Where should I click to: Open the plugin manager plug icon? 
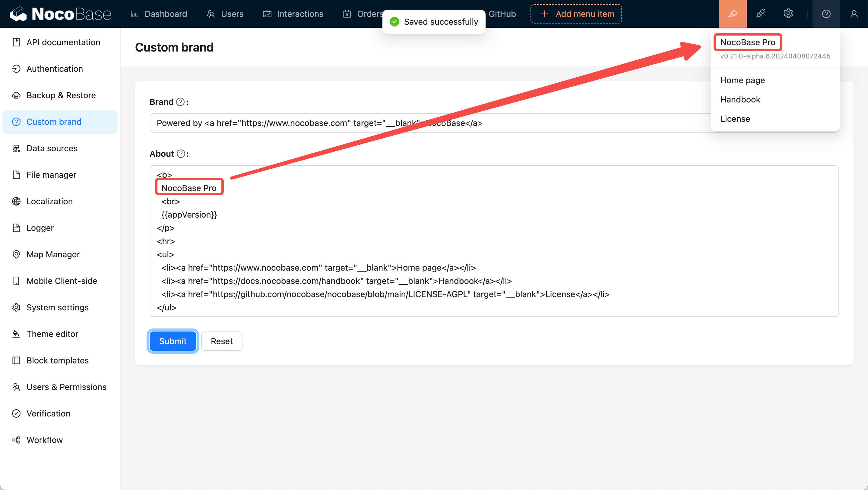click(x=760, y=14)
